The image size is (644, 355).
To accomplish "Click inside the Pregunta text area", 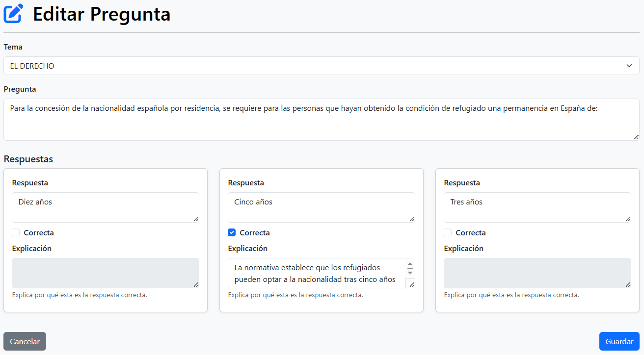I will tap(322, 118).
